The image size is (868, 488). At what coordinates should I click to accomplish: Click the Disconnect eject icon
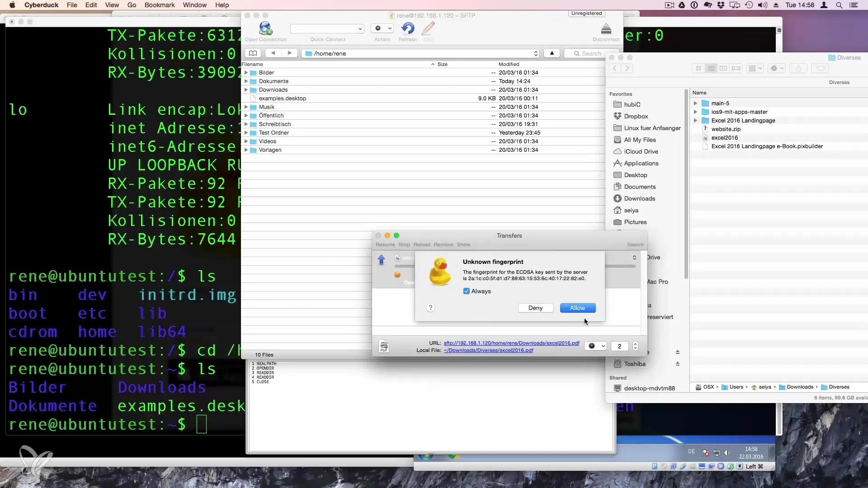point(606,29)
